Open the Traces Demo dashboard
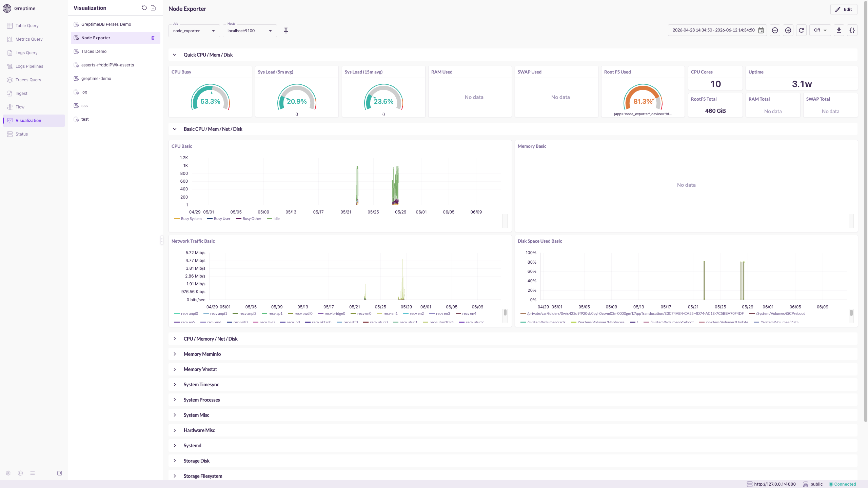The height and width of the screenshot is (488, 868). tap(116, 52)
